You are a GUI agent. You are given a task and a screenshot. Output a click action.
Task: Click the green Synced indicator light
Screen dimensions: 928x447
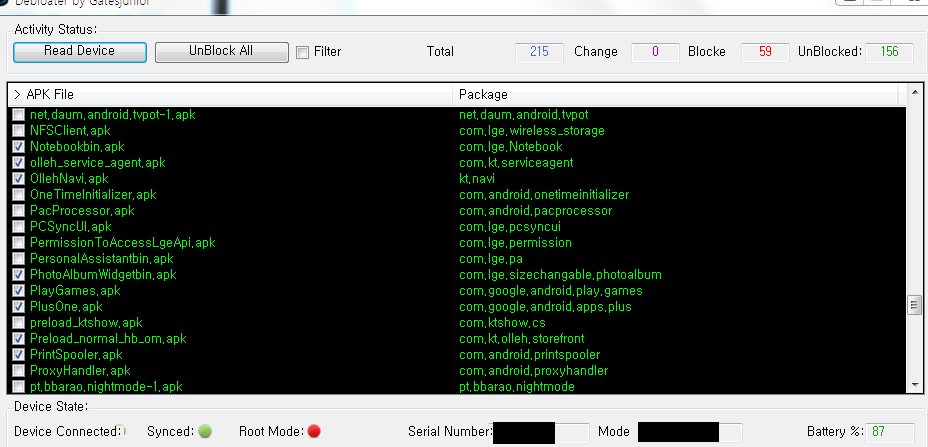[205, 431]
